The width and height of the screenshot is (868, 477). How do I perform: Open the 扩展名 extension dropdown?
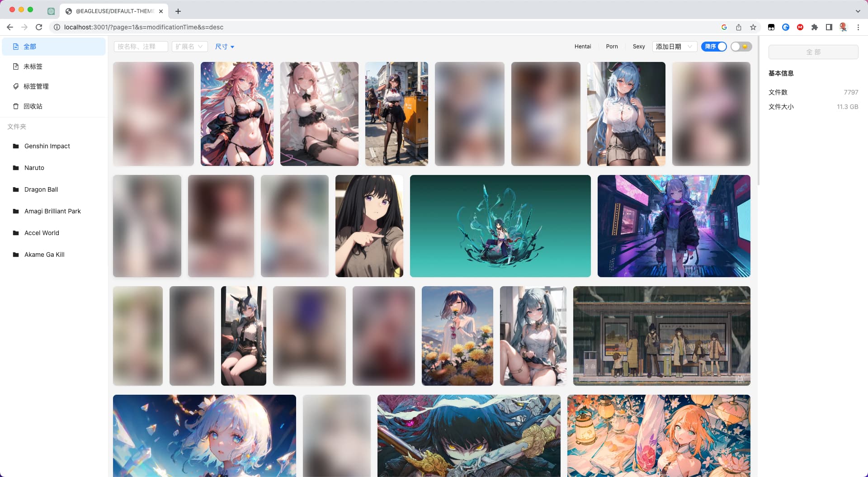(x=189, y=47)
